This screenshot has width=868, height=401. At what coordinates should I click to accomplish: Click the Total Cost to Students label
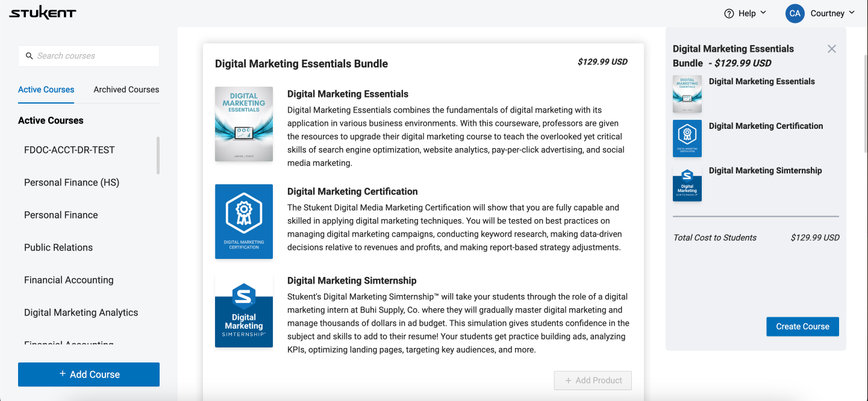[714, 238]
